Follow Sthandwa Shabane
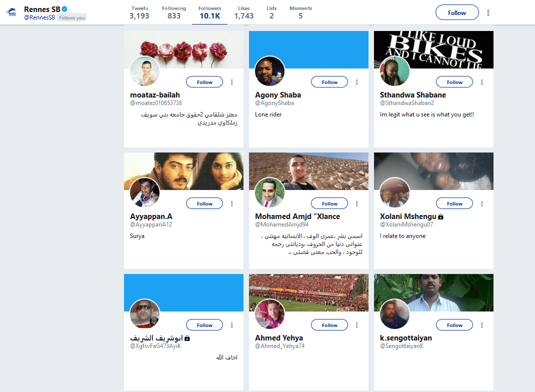This screenshot has height=392, width=535. (x=454, y=82)
